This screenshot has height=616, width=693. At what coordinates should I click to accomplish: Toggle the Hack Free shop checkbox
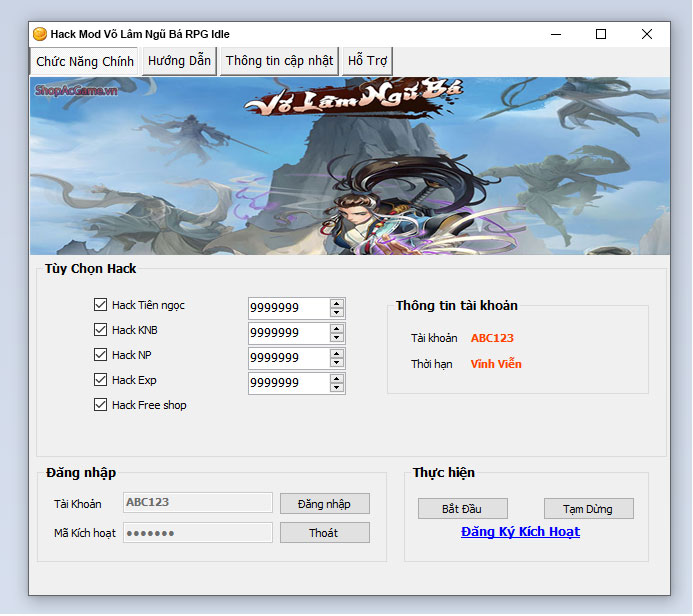pos(100,405)
